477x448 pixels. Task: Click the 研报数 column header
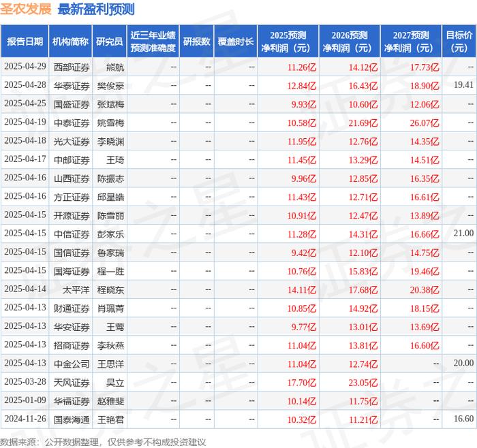coord(196,42)
